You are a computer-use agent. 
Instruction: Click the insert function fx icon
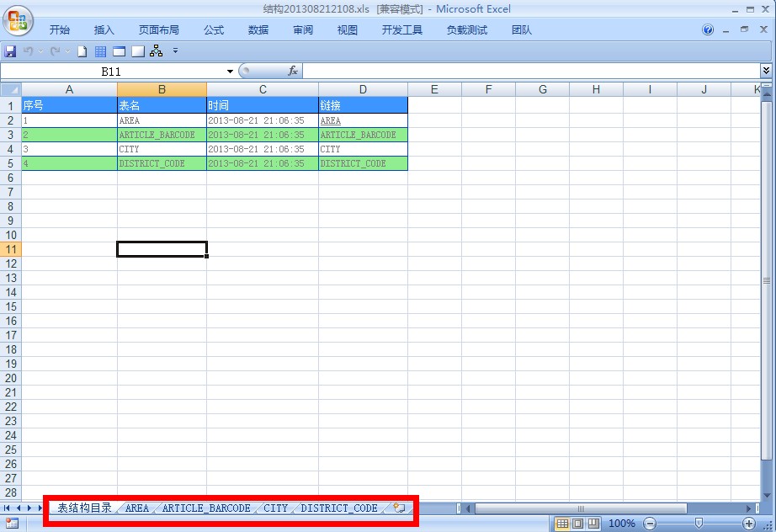(x=293, y=71)
